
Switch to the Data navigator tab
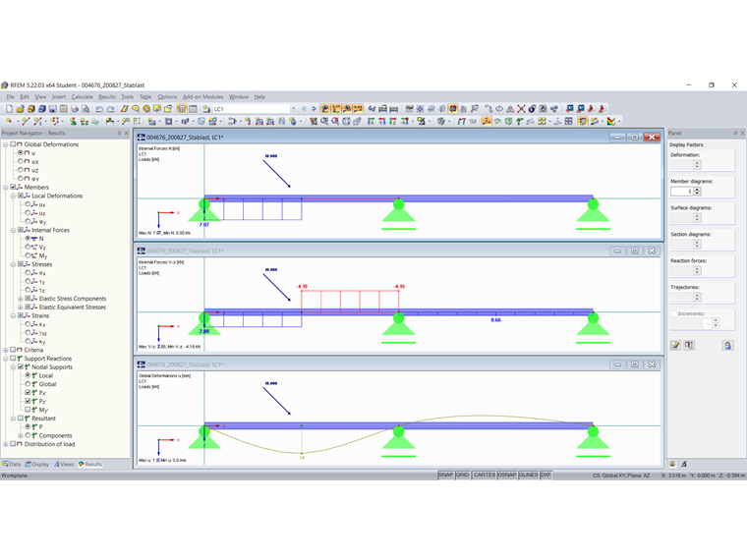point(12,465)
